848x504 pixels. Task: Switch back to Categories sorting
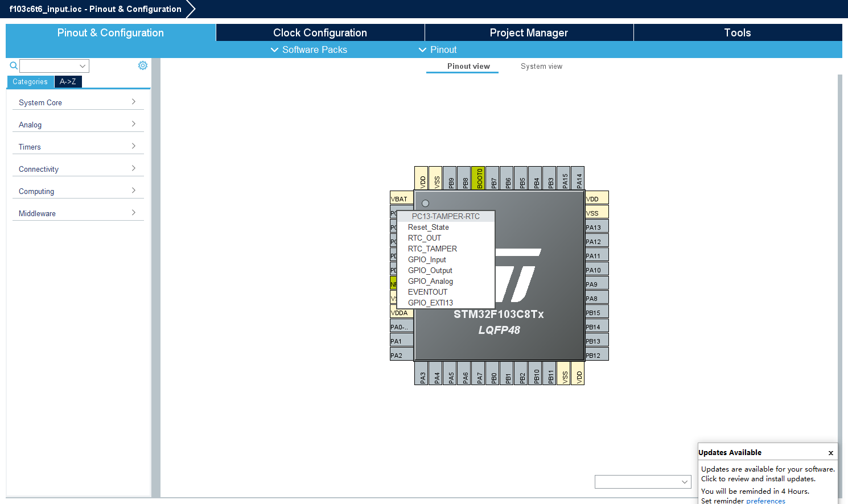[x=30, y=81]
